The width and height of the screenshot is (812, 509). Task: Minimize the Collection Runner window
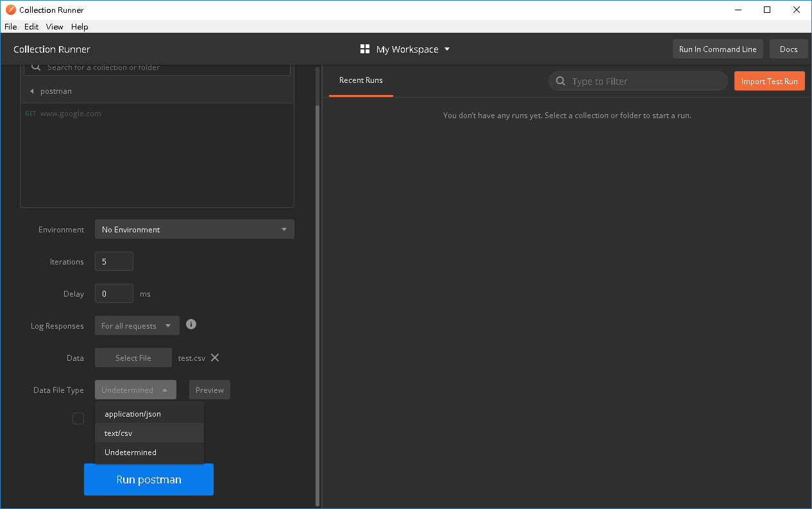738,10
